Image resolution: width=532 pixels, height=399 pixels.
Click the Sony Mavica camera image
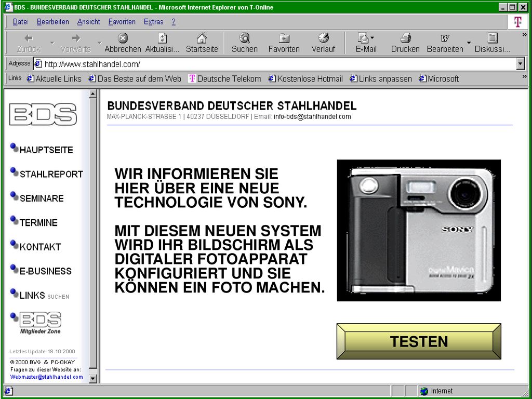(x=419, y=230)
